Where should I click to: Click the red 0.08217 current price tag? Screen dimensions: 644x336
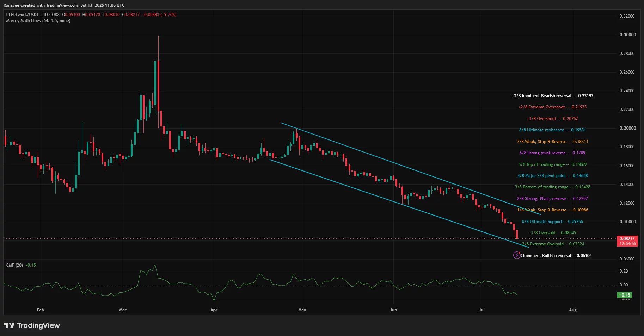pos(627,241)
